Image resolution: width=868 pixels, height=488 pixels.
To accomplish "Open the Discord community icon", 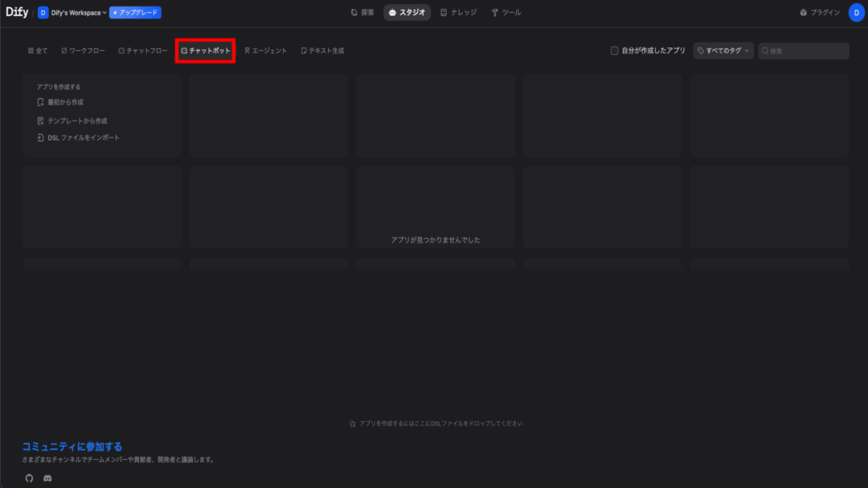I will 47,479.
